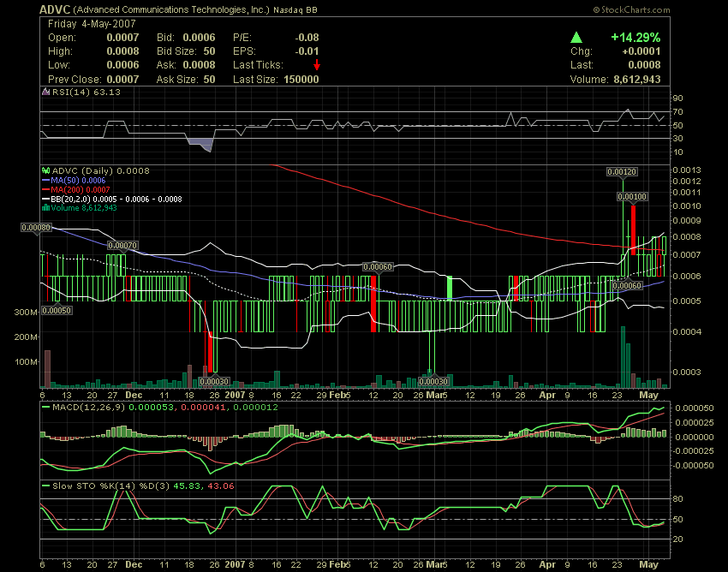Click the green line before Slow STO label

coord(45,486)
